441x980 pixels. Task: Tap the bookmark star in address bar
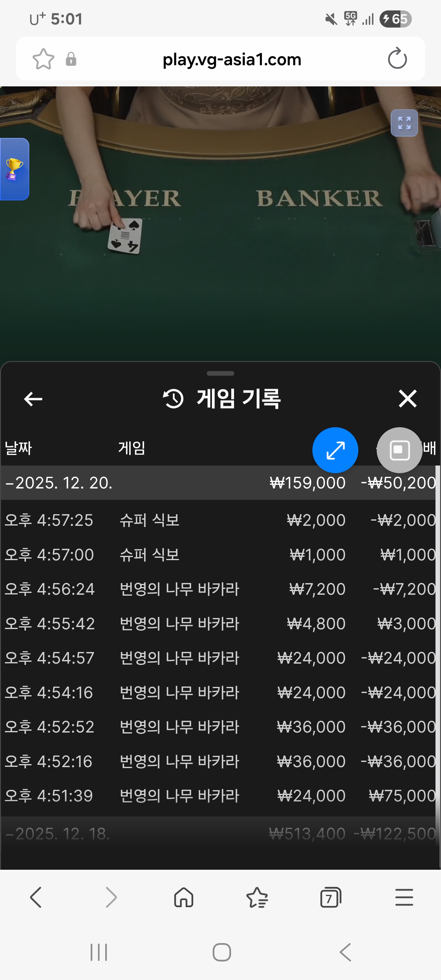43,59
